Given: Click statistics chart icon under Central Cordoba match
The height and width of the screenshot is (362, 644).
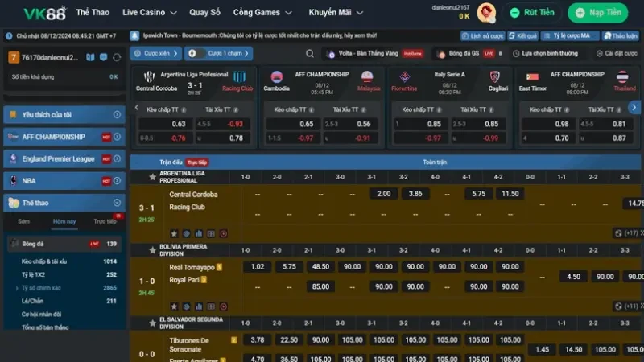Looking at the screenshot, I should pyautogui.click(x=198, y=233).
